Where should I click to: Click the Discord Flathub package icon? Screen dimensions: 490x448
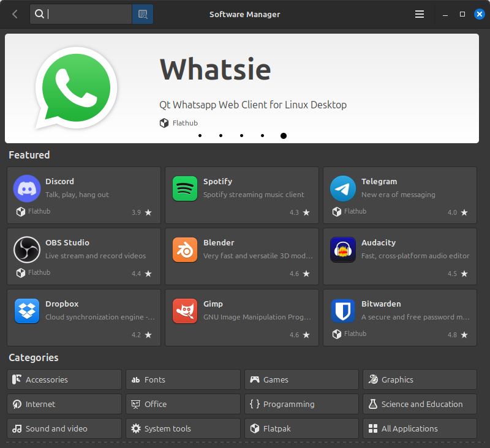[21, 212]
